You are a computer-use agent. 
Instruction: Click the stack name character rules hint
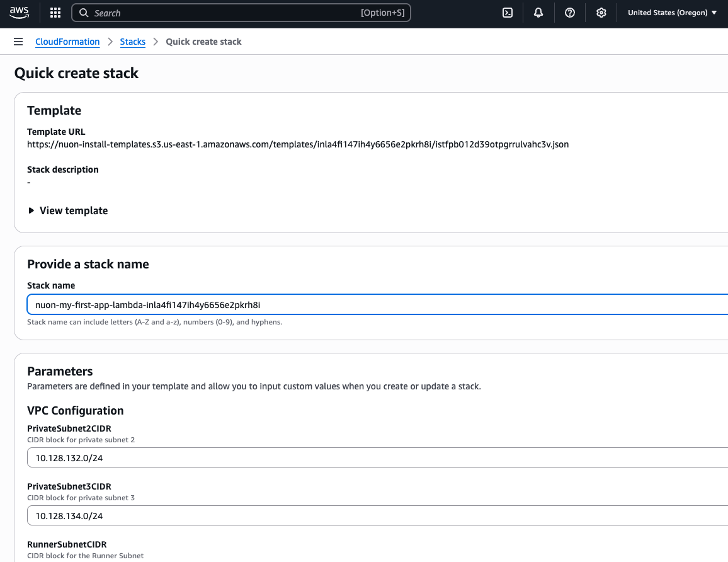pos(155,322)
